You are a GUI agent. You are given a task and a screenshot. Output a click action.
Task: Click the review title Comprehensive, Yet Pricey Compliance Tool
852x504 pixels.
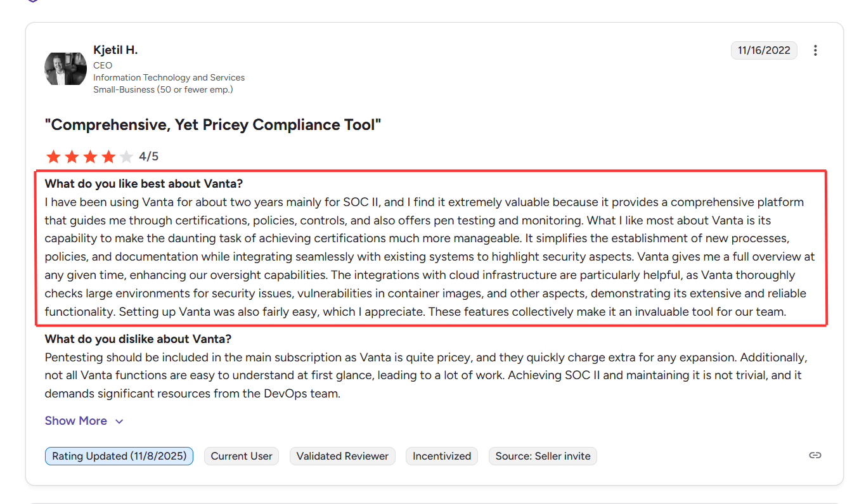pyautogui.click(x=212, y=124)
